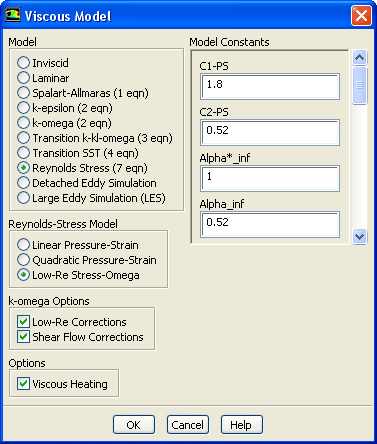
Task: Click the Cancel button
Action: tap(188, 425)
